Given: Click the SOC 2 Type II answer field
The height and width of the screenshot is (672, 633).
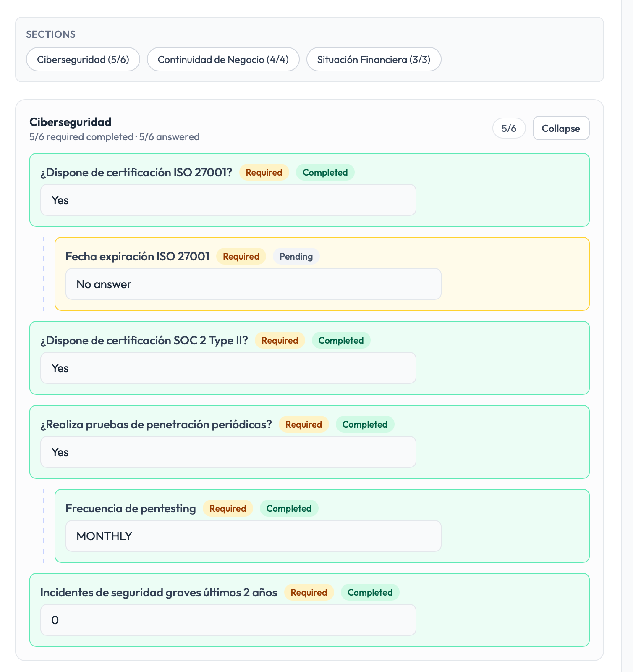Looking at the screenshot, I should (x=228, y=368).
